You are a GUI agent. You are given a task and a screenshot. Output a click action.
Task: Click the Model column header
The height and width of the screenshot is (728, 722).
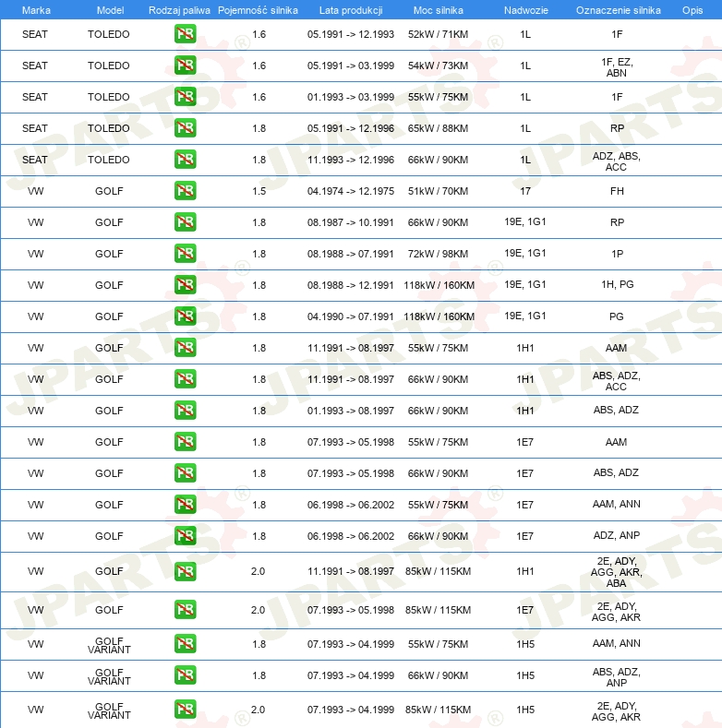pos(110,10)
